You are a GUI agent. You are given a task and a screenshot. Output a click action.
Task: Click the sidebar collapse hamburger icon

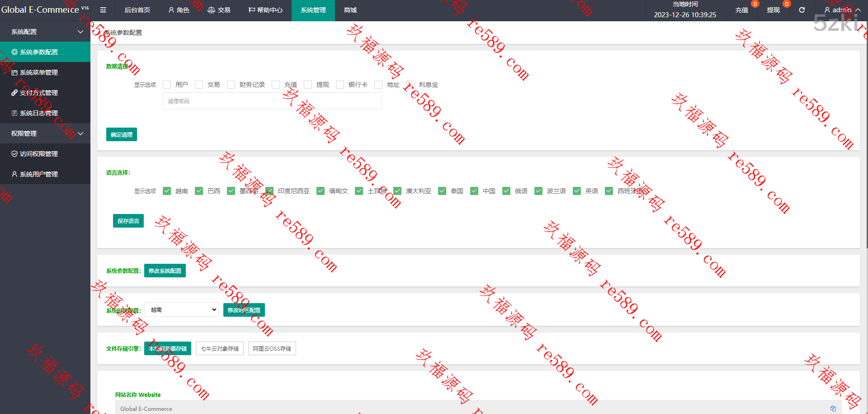pos(103,10)
